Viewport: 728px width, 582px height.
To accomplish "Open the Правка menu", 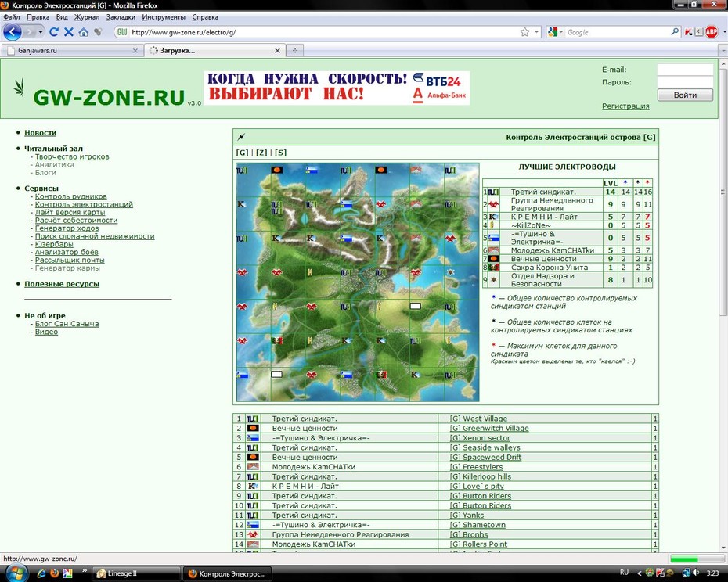I will click(x=38, y=17).
